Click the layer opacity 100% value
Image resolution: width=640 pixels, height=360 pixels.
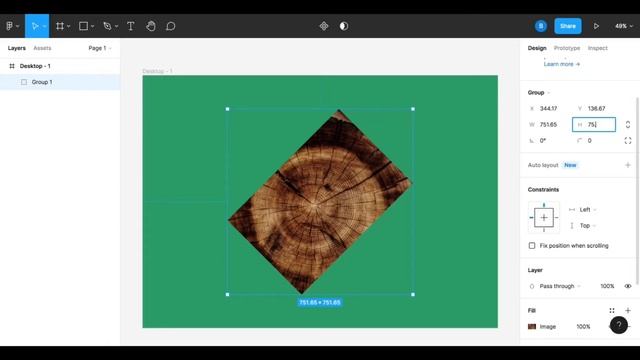coord(607,286)
